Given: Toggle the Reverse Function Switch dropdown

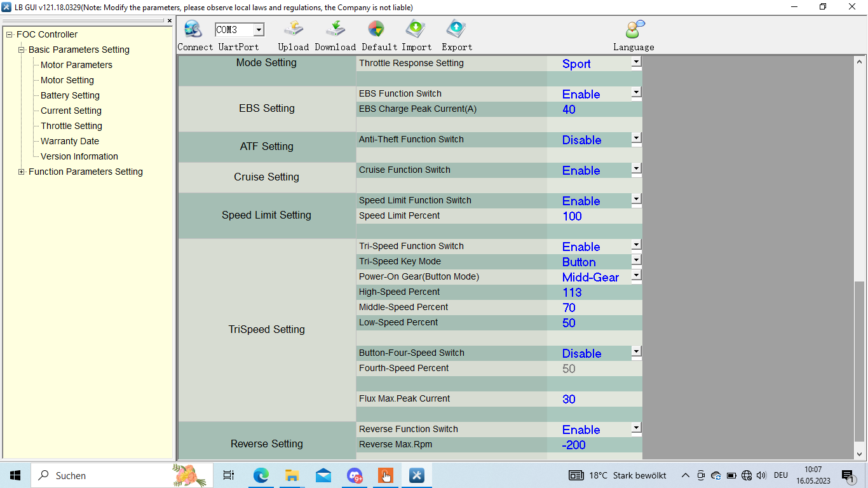Looking at the screenshot, I should (x=636, y=428).
